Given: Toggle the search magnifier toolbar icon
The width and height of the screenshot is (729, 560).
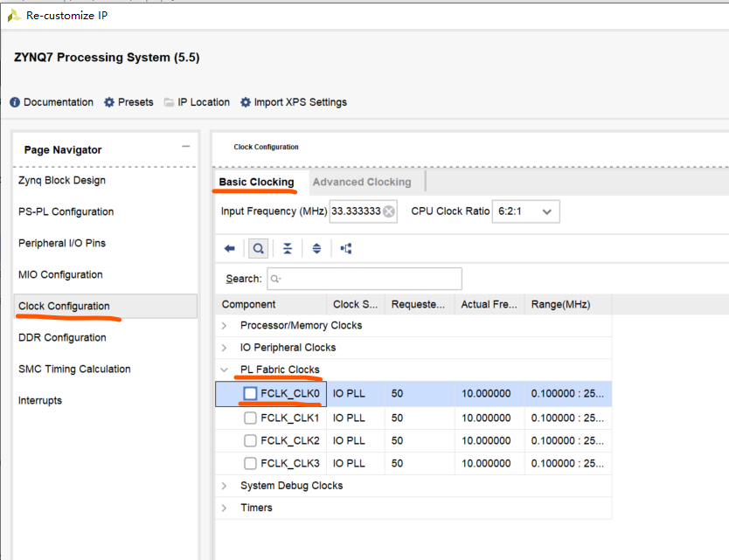Looking at the screenshot, I should [x=259, y=248].
